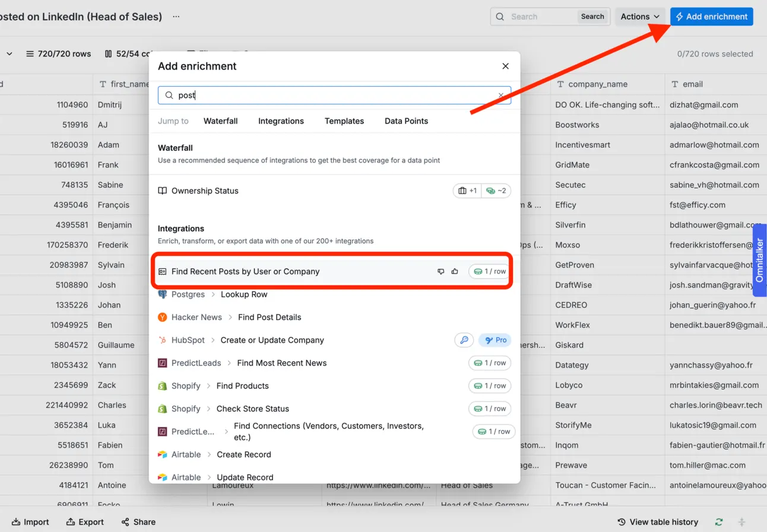Click the key icon on HubSpot Create or Update Company
Viewport: 767px width, 532px height.
[x=464, y=340]
